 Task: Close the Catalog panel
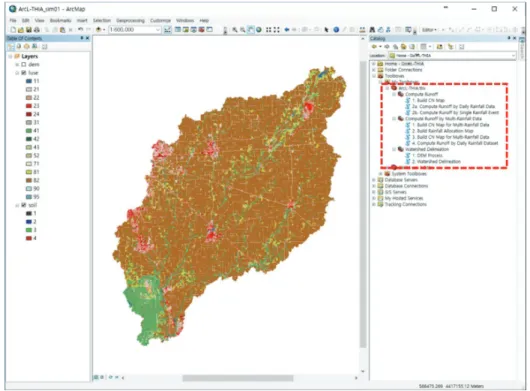pos(515,39)
